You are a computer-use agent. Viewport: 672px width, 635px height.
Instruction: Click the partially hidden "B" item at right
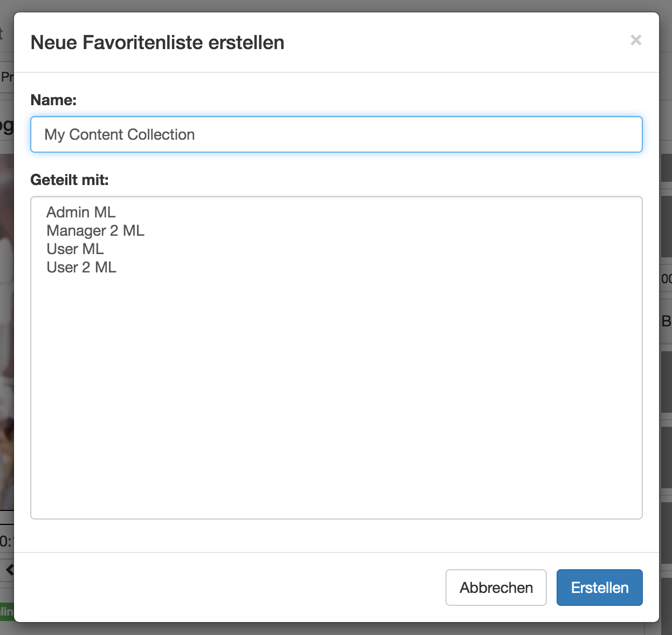tap(666, 322)
